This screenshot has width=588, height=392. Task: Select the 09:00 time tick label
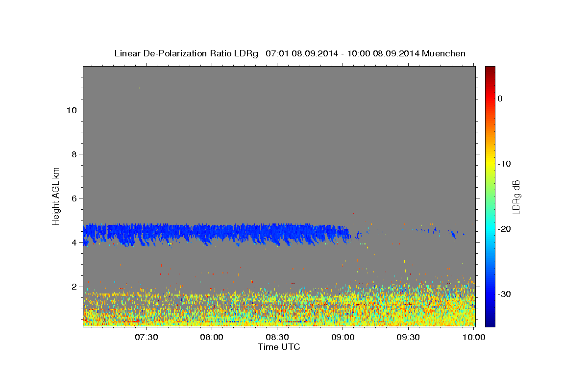point(343,337)
